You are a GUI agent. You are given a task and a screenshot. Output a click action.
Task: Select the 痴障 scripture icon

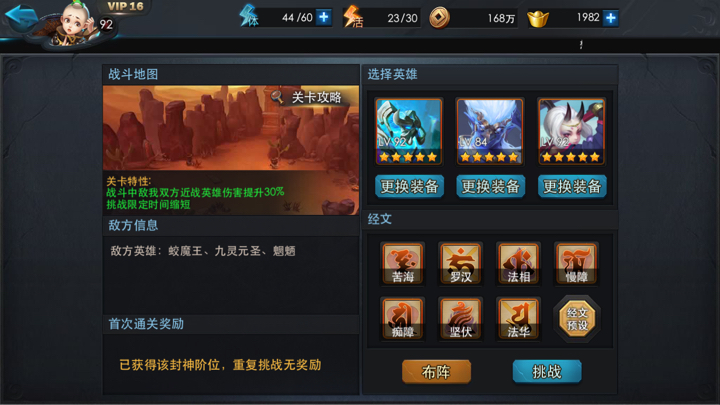tap(403, 318)
